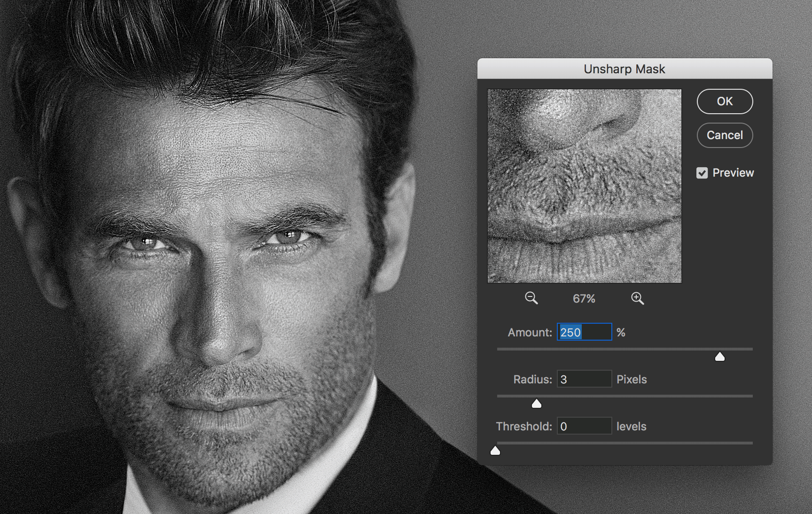Click the Amount label text
This screenshot has height=514, width=812.
530,333
